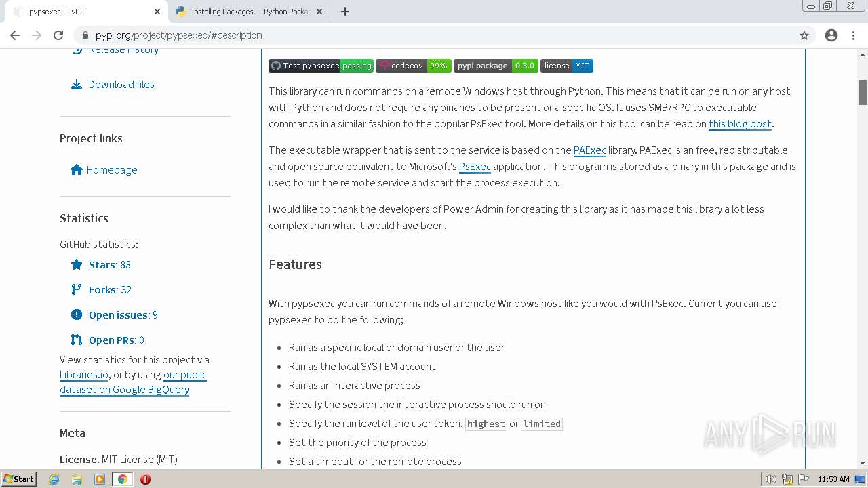This screenshot has height=488, width=868.
Task: Open the Download files link
Action: click(121, 85)
